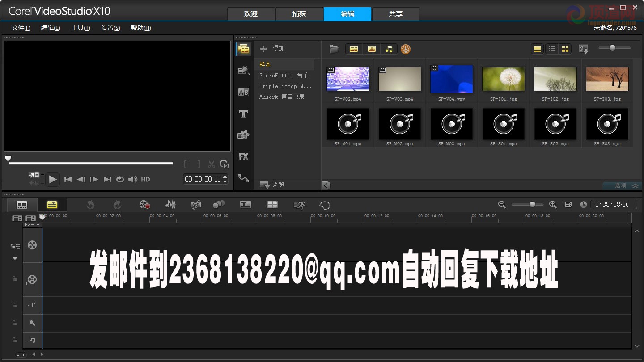The height and width of the screenshot is (362, 644).
Task: Toggle showing videos in library
Action: point(354,49)
